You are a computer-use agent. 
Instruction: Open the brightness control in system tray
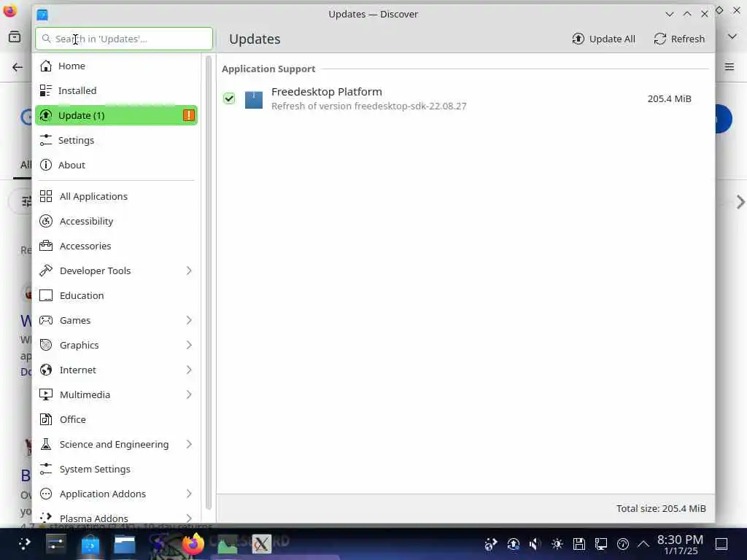click(557, 544)
